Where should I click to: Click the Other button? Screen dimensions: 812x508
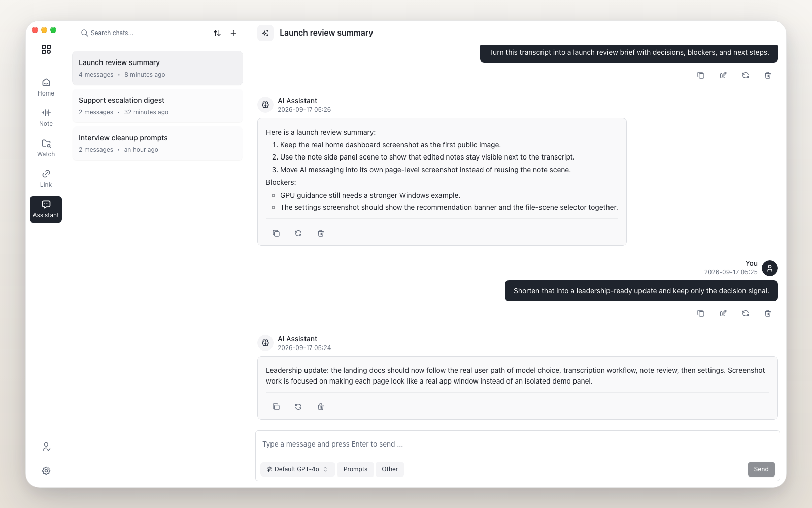coord(390,469)
